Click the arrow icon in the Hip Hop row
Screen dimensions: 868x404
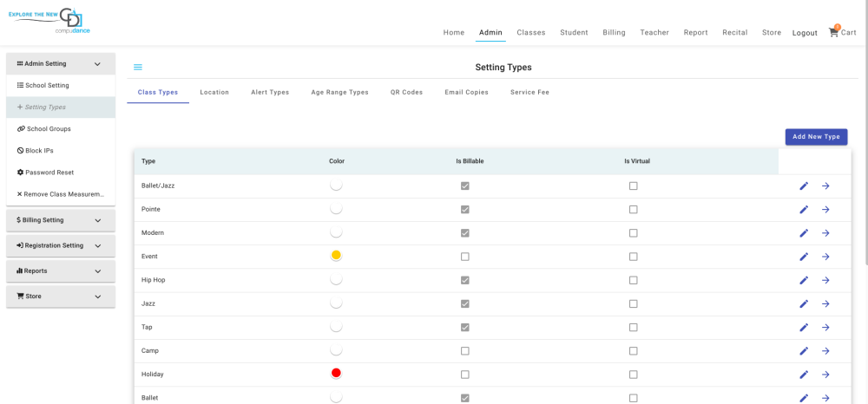pyautogui.click(x=825, y=280)
